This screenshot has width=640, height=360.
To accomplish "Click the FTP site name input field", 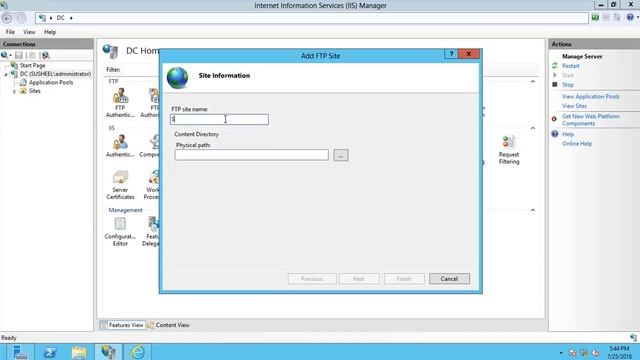I will coord(219,119).
